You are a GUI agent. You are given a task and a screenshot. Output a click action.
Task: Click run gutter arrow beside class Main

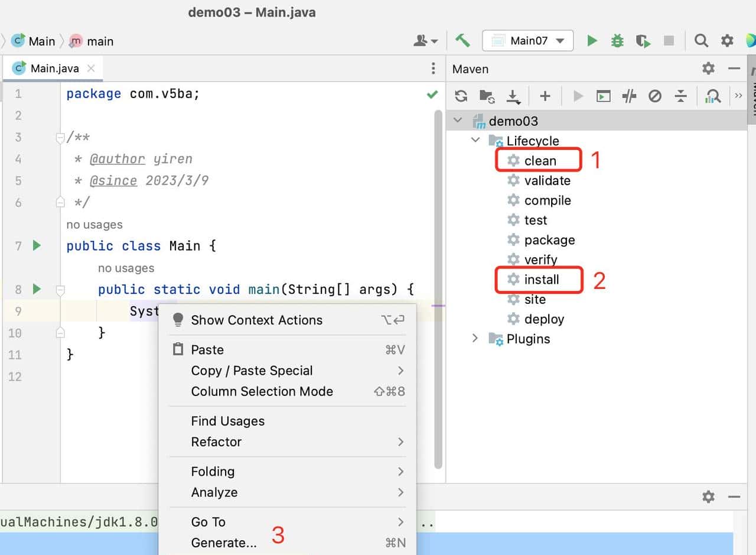pyautogui.click(x=37, y=245)
